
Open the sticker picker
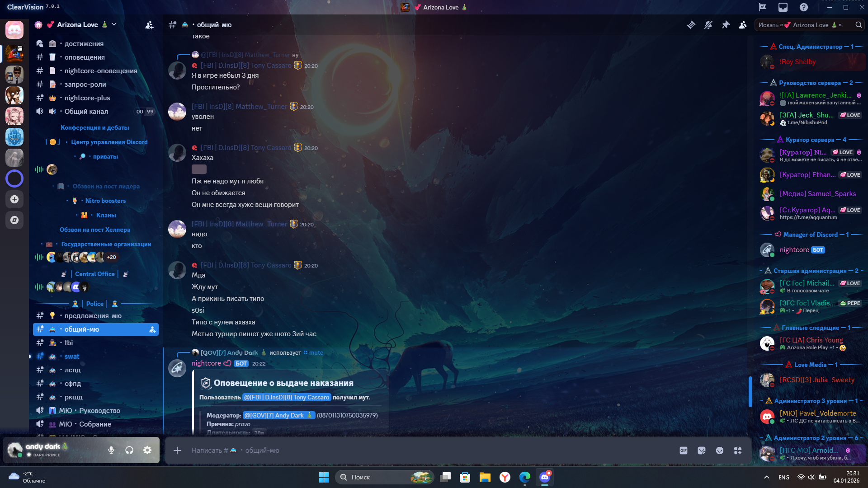pos(701,450)
